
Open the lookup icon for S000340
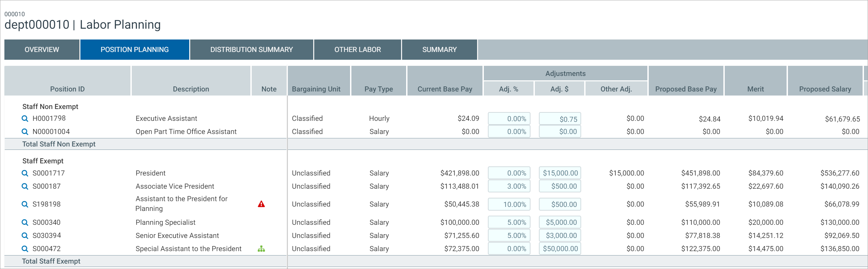(25, 222)
